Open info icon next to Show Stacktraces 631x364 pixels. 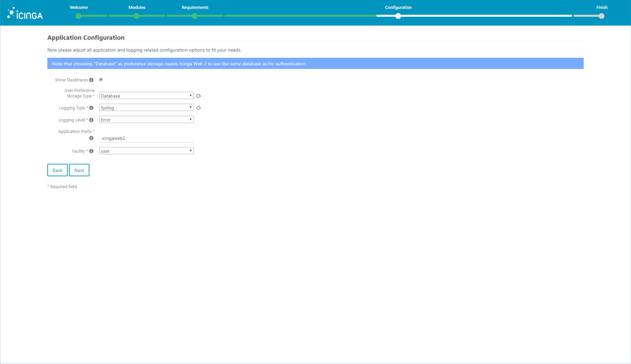(91, 80)
